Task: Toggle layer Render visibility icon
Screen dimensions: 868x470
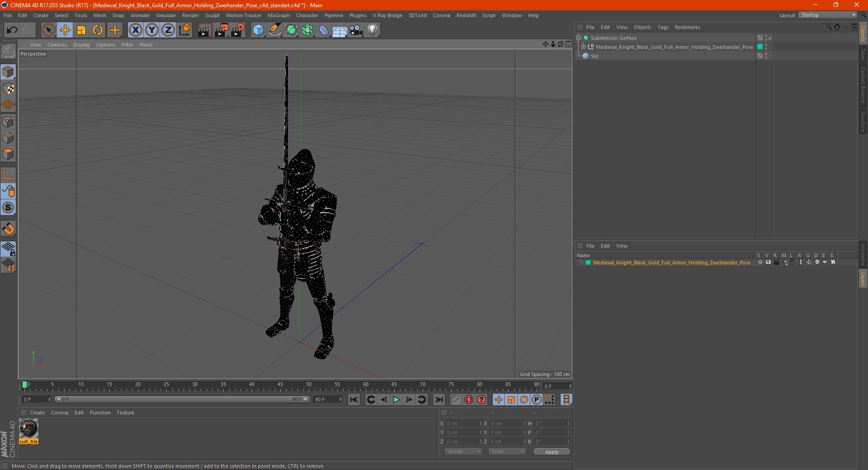Action: click(777, 262)
